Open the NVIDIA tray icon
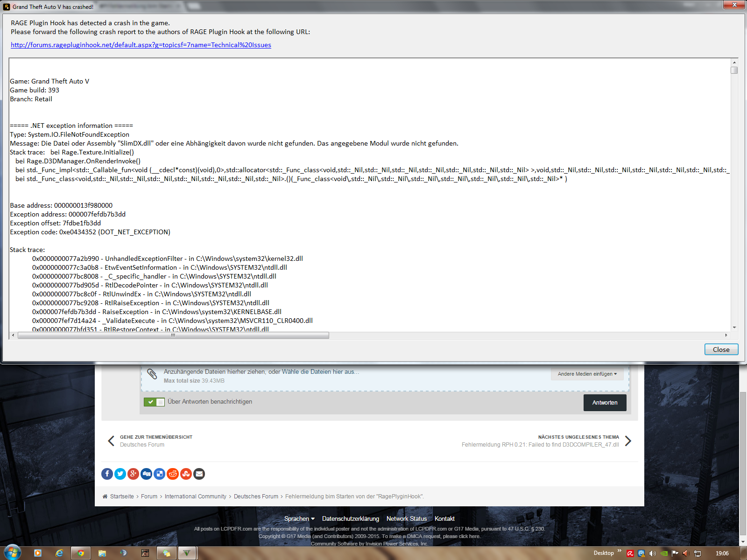747x560 pixels. [x=664, y=553]
